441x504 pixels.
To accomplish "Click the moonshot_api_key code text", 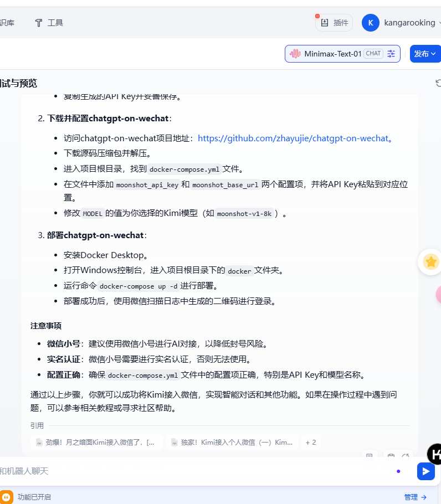I will (147, 185).
